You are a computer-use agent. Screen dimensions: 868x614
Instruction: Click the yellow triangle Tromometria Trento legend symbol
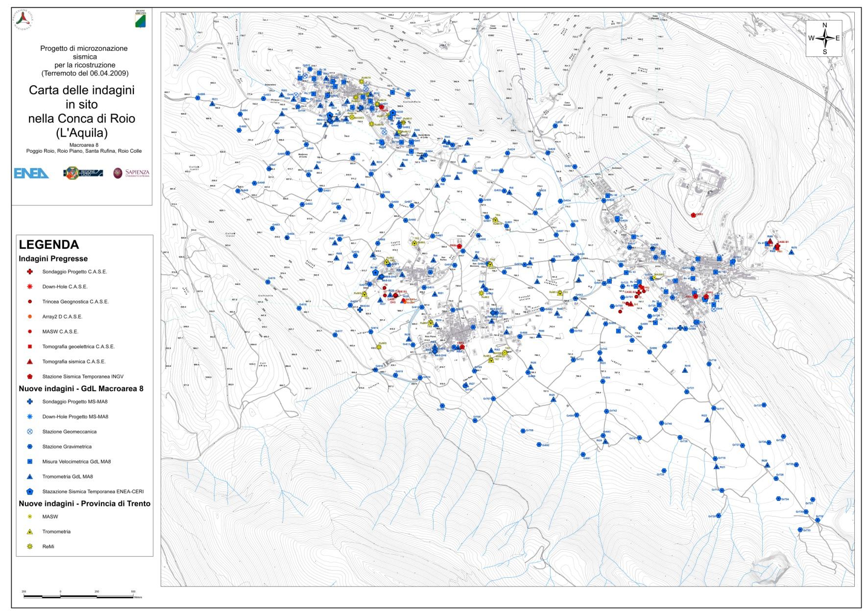tap(30, 531)
